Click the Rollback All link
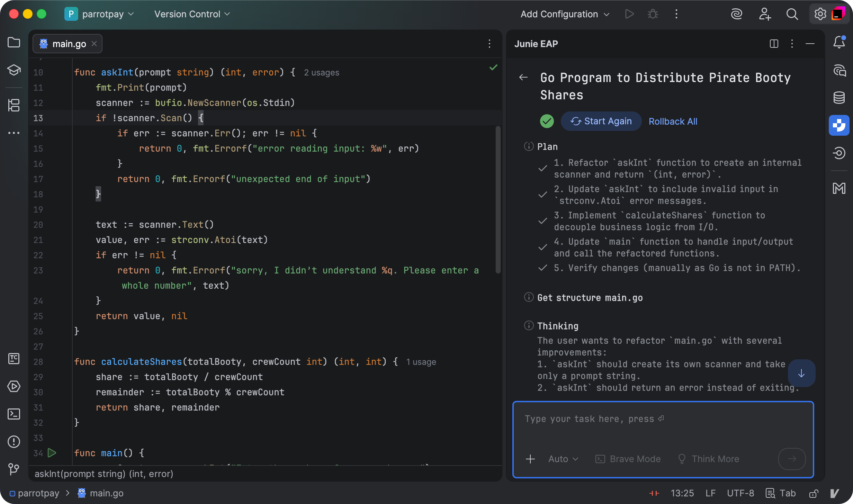 click(x=673, y=121)
